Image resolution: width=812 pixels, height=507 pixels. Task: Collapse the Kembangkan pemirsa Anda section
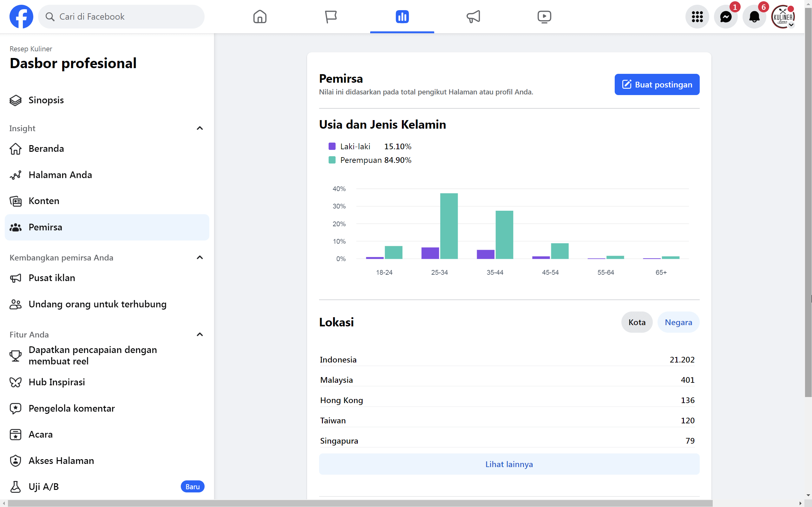(x=200, y=258)
